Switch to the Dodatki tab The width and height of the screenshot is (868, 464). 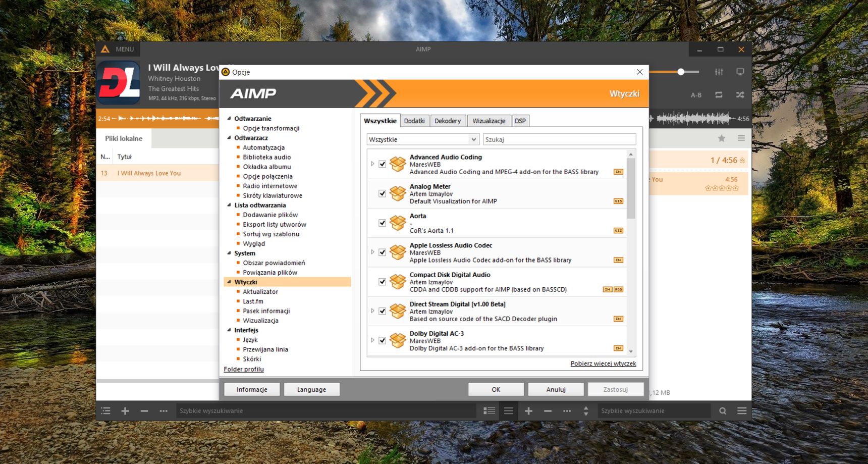(414, 121)
